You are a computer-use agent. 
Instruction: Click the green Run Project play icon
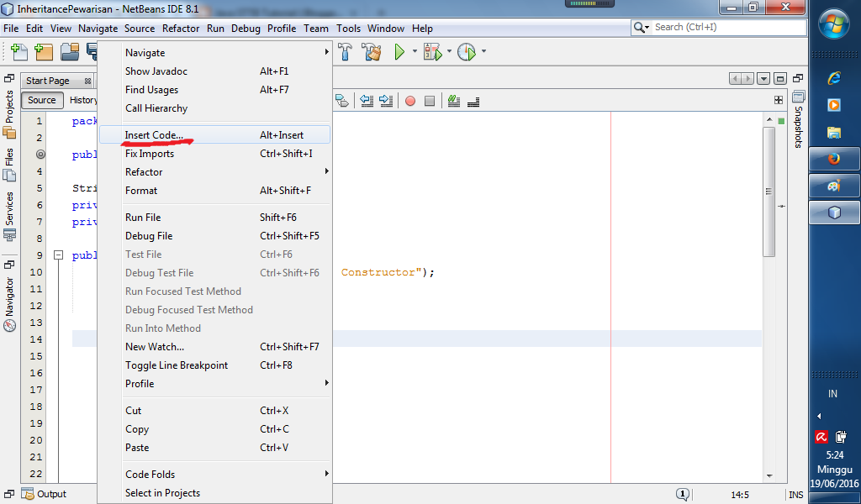399,51
